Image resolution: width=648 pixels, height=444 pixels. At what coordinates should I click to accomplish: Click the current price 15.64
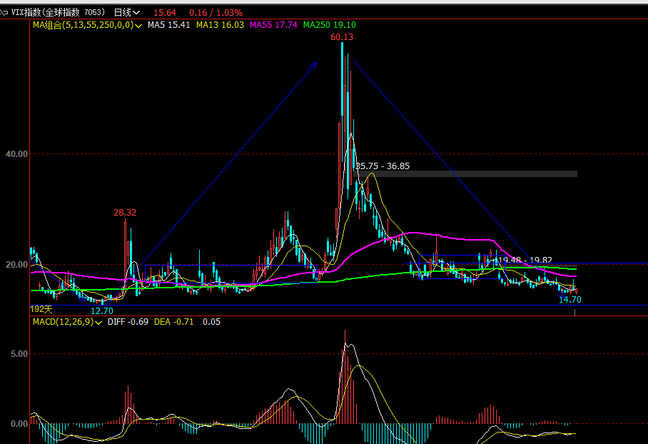coord(164,13)
